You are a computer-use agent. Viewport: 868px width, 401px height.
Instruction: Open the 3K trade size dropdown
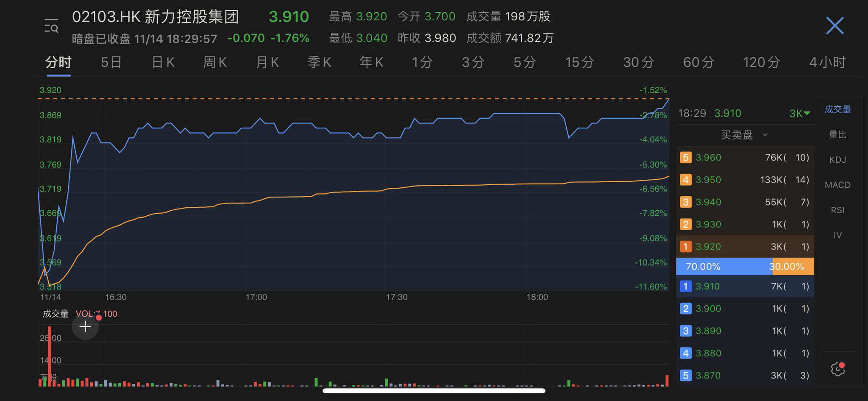pos(800,114)
